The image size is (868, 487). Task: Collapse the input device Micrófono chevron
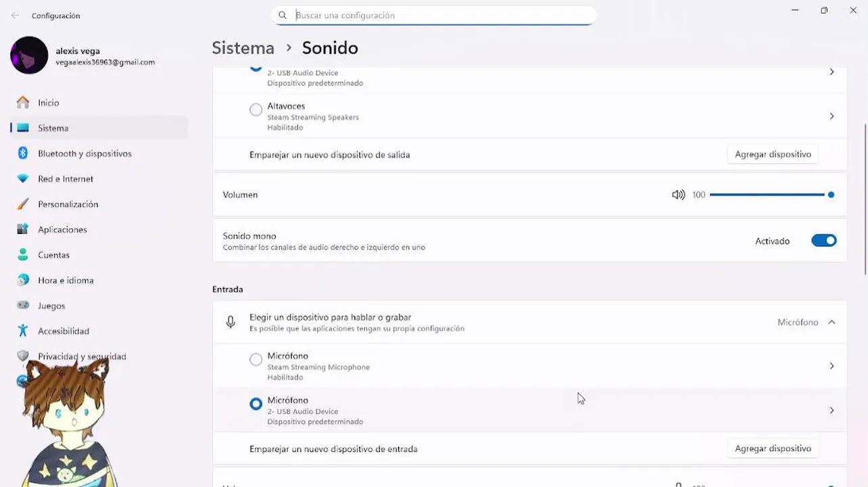(x=831, y=323)
